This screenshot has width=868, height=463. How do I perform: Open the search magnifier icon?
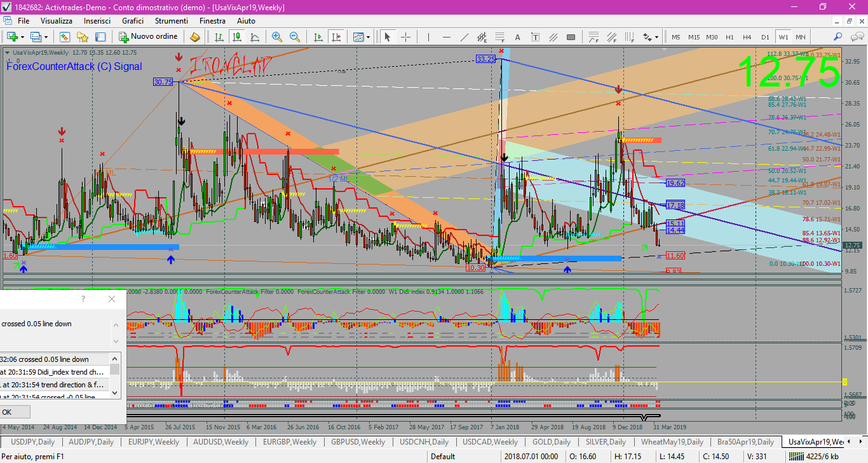point(838,37)
